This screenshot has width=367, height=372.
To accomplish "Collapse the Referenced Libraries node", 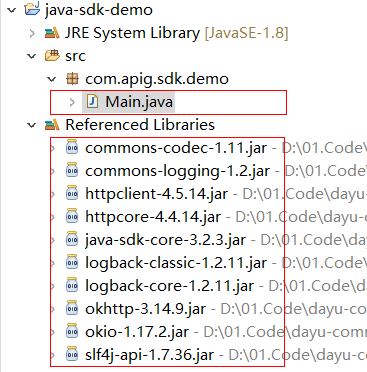I will click(x=32, y=125).
